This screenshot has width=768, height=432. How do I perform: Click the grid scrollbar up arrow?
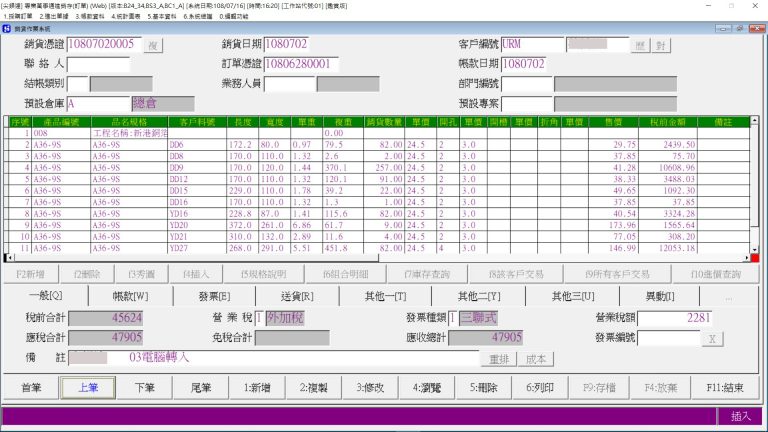click(x=755, y=120)
